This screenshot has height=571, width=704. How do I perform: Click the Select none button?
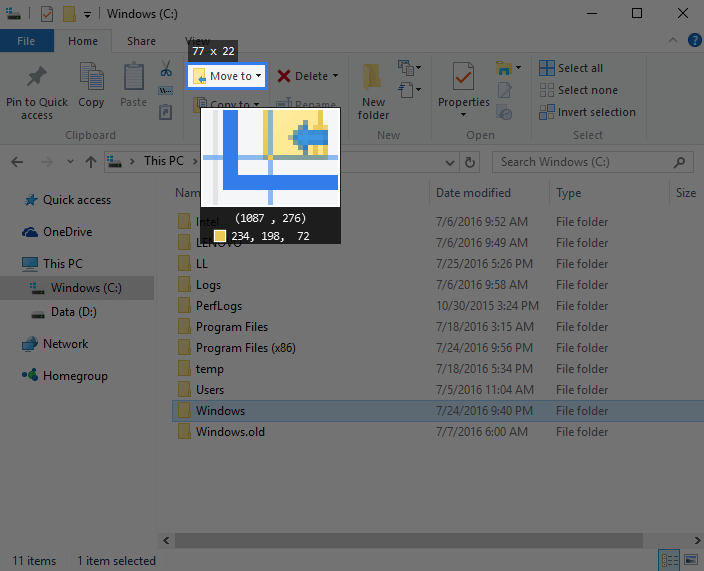point(578,90)
